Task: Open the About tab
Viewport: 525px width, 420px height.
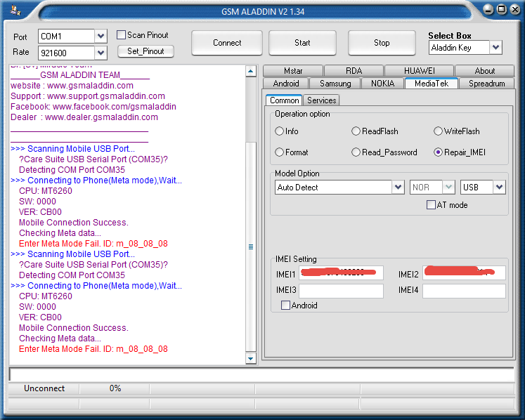Action: (x=484, y=71)
